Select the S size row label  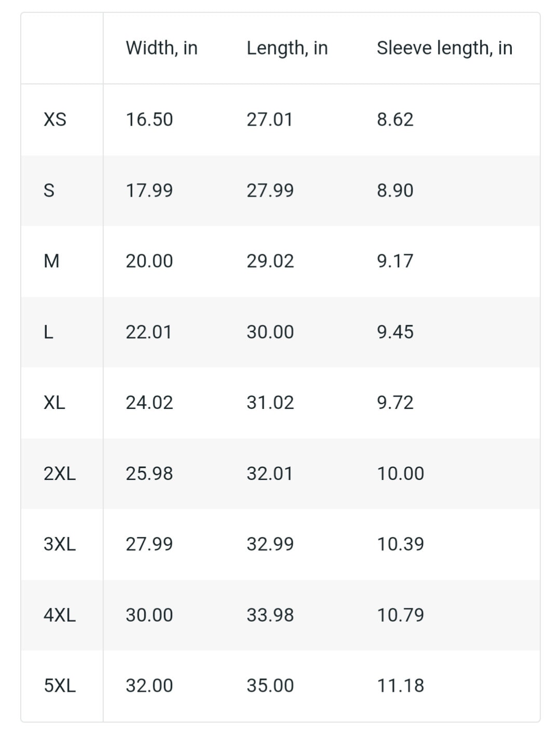pyautogui.click(x=49, y=190)
